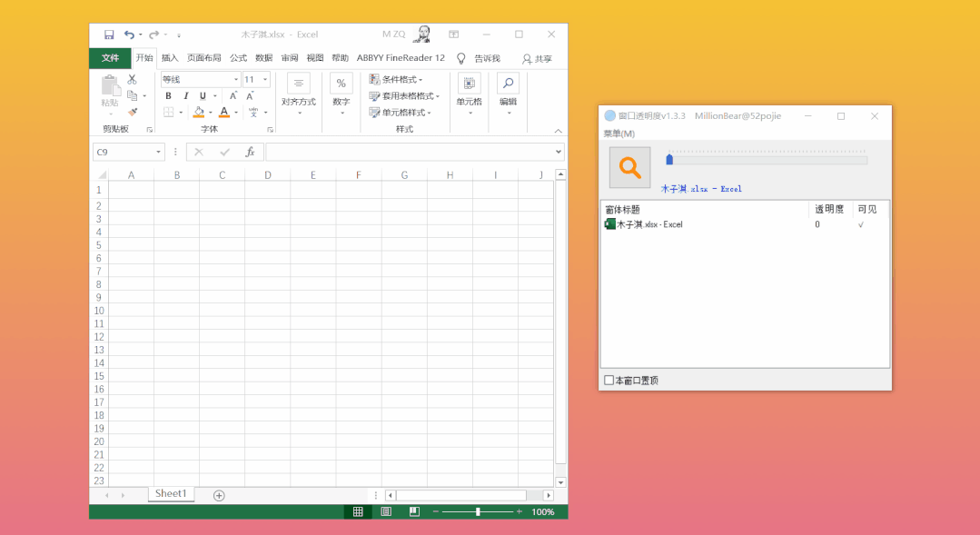Click the Copy icon in clipboard group
The image size is (980, 535).
[x=132, y=95]
